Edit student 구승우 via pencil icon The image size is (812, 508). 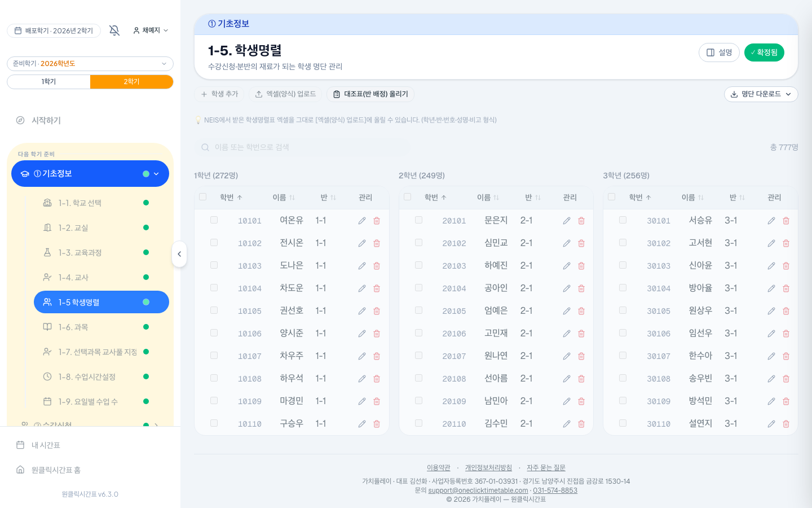coord(362,424)
